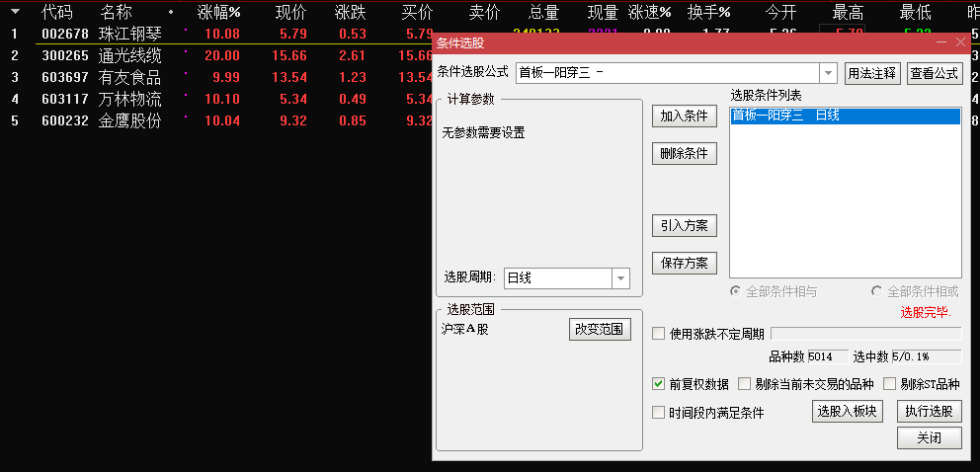Click the 删除条件 button
Image resolution: width=980 pixels, height=472 pixels.
tap(685, 154)
